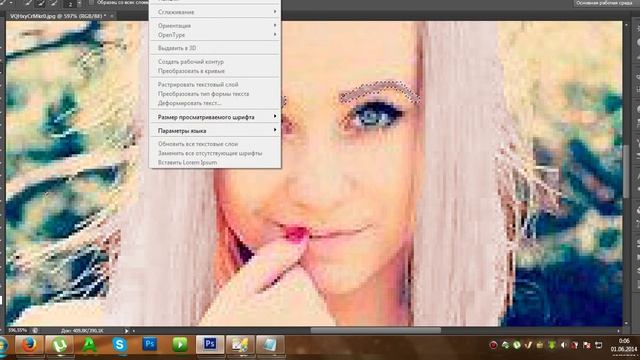Open Firefox from the taskbar
Image resolution: width=640 pixels, height=360 pixels.
click(29, 345)
